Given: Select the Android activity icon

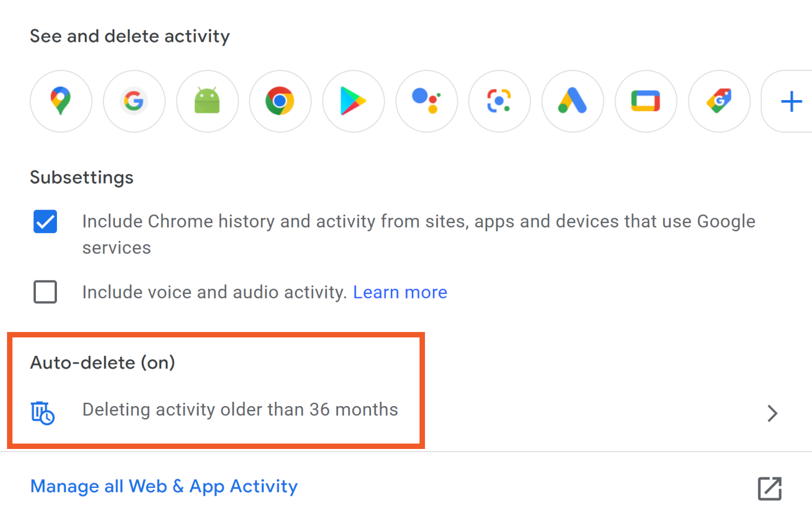Looking at the screenshot, I should (207, 101).
